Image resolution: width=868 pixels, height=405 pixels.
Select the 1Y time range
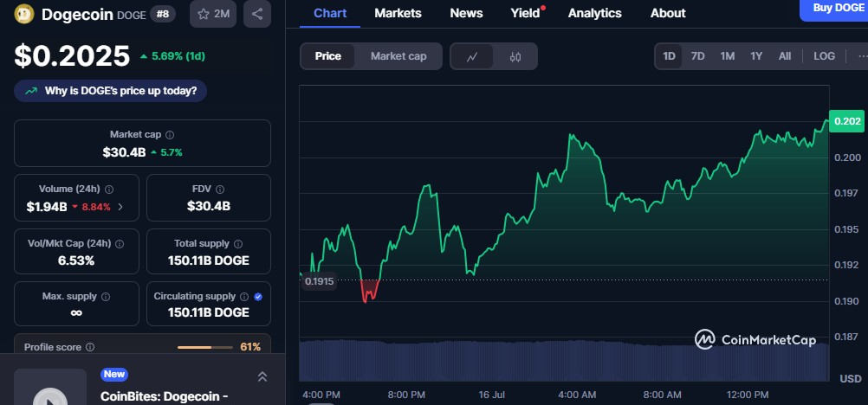(x=756, y=56)
